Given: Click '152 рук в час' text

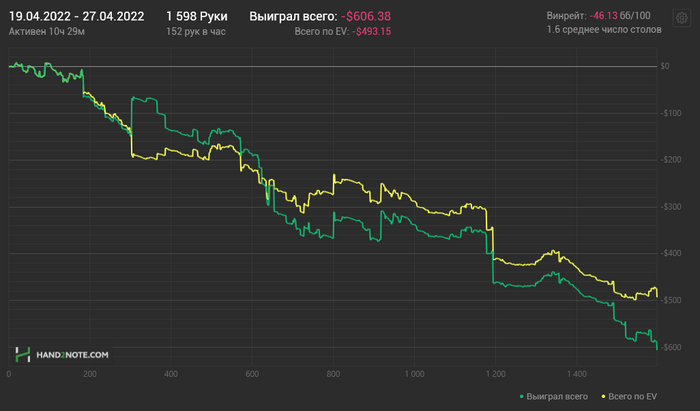Looking at the screenshot, I should point(196,32).
